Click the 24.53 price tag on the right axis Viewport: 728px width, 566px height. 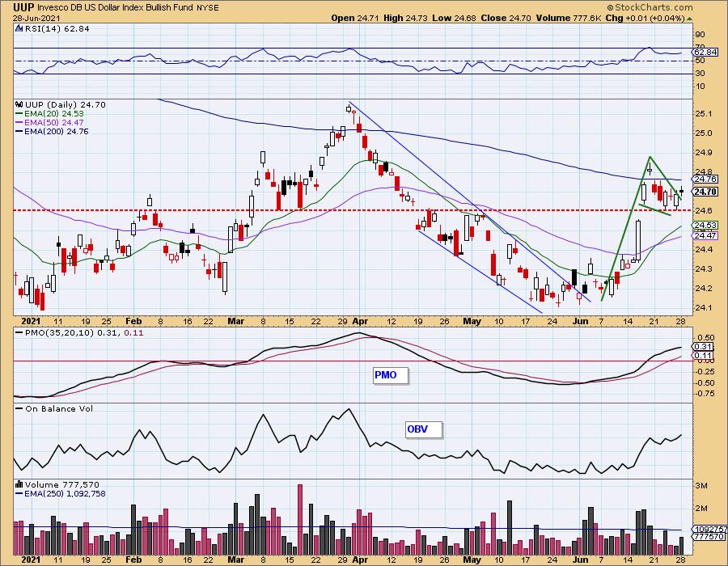(706, 226)
